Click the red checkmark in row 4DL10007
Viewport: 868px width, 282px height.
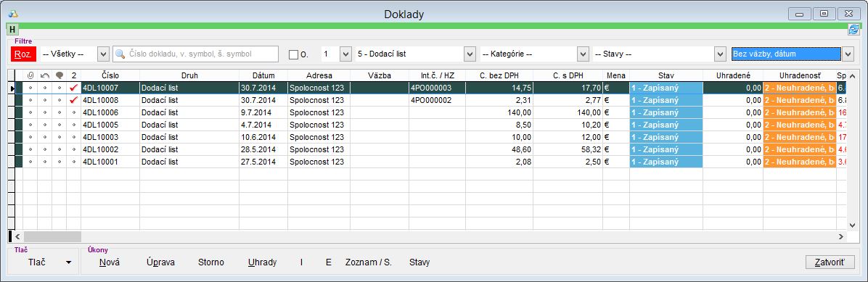(73, 88)
